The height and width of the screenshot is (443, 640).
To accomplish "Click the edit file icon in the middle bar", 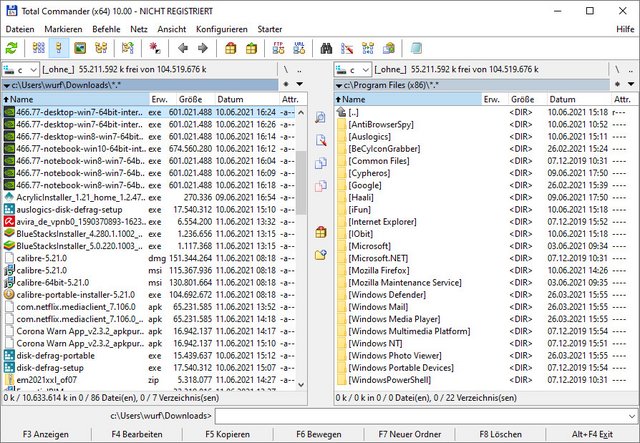I will pyautogui.click(x=321, y=140).
